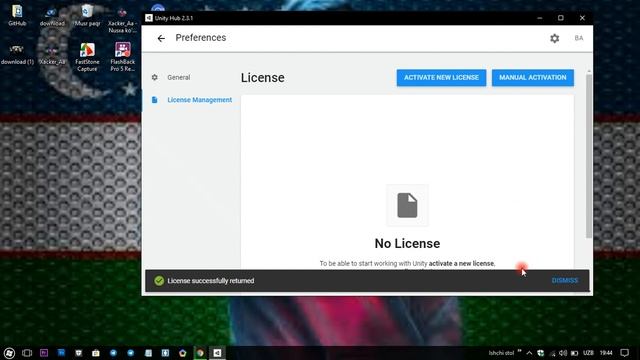Select the FlashBack Pro 5 desktop icon
The width and height of the screenshot is (640, 360).
point(122,58)
